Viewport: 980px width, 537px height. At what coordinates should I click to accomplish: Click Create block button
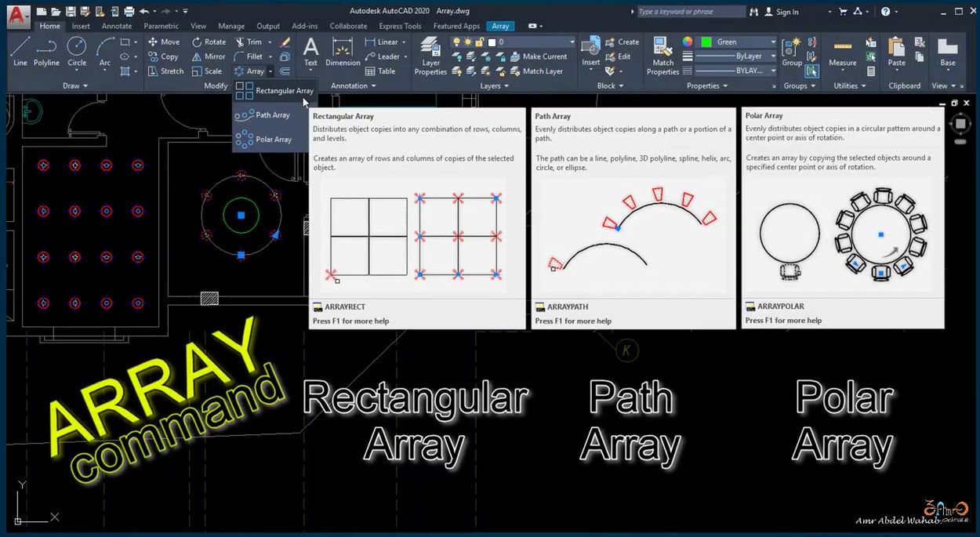point(622,42)
